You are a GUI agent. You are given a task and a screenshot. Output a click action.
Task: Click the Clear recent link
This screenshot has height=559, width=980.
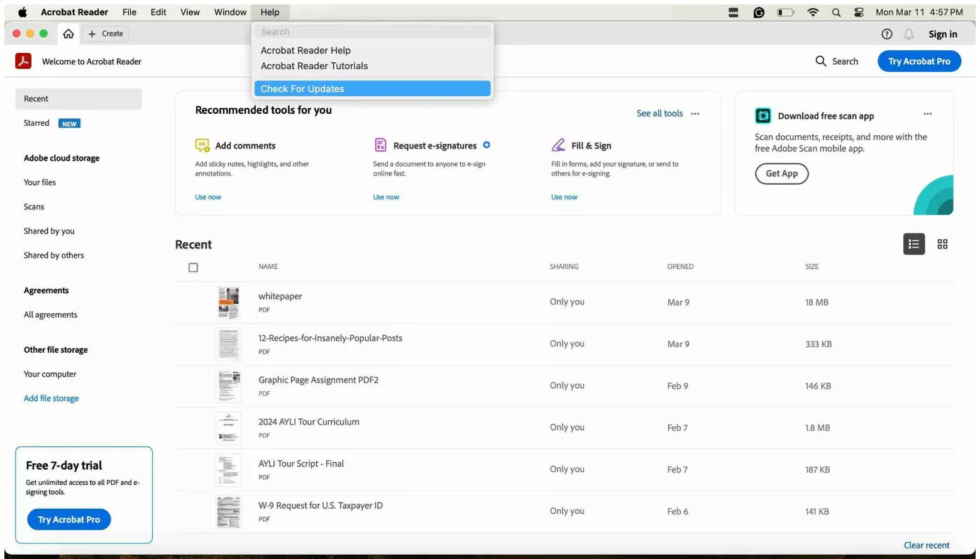click(x=927, y=545)
